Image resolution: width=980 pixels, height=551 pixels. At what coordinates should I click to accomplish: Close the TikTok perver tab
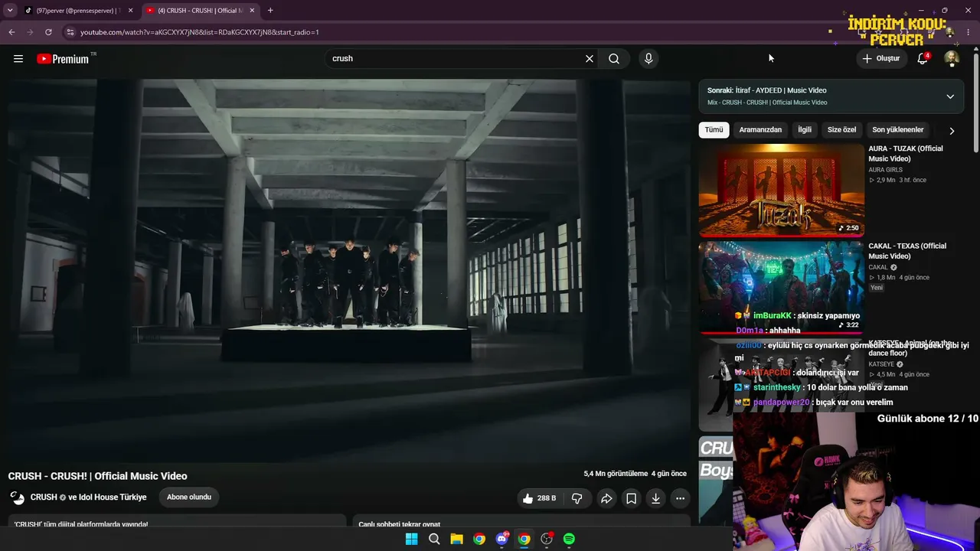point(130,11)
